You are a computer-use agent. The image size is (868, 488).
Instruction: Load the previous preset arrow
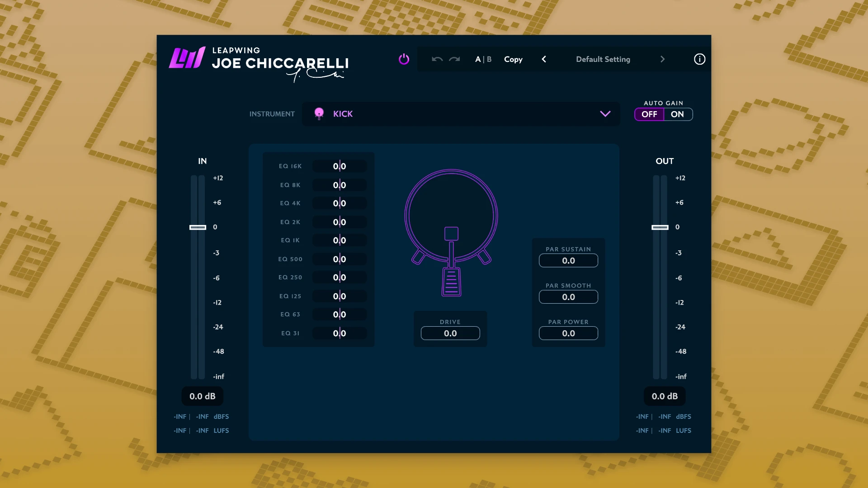click(544, 59)
